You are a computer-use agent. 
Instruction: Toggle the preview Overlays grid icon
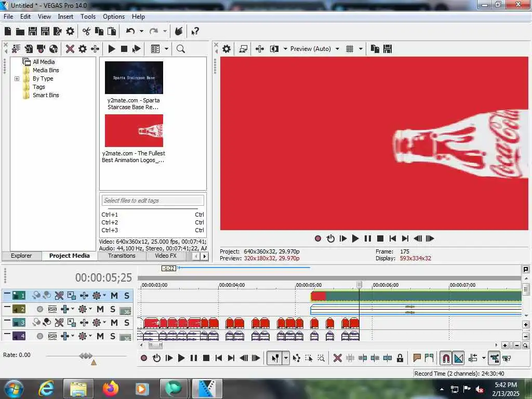[350, 49]
